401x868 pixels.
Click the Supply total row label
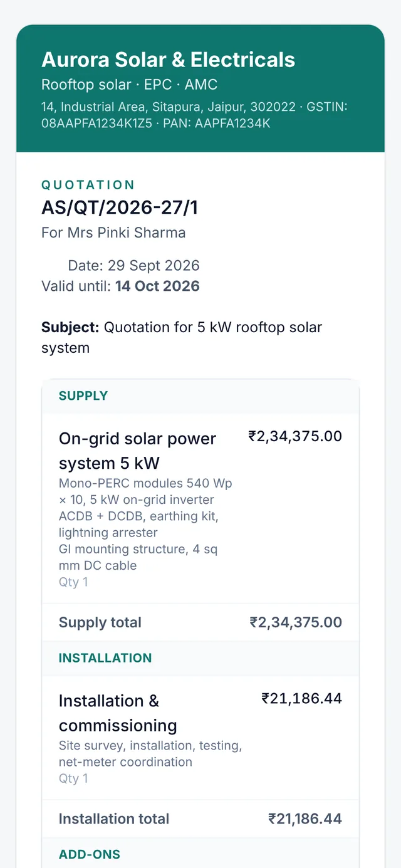pyautogui.click(x=100, y=622)
